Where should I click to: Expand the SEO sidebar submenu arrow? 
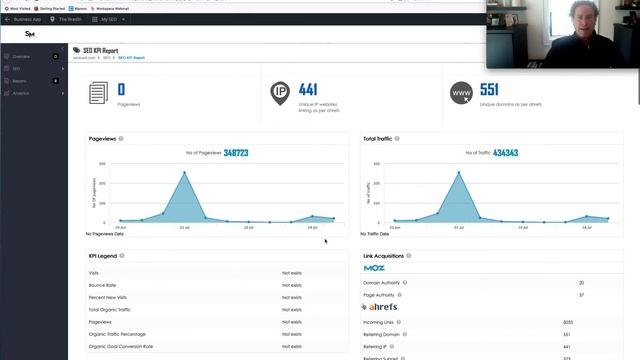click(63, 69)
